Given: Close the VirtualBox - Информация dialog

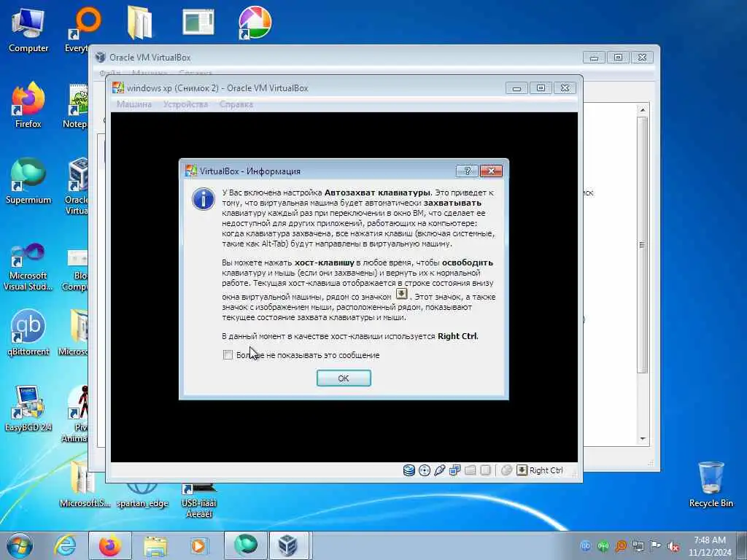Looking at the screenshot, I should [x=491, y=171].
